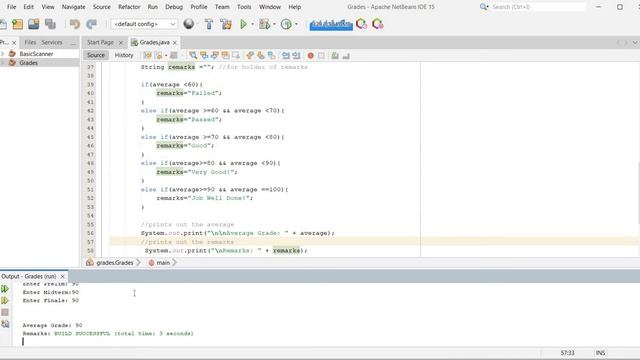The height and width of the screenshot is (360, 640).
Task: Open the Run menu
Action: 153,7
